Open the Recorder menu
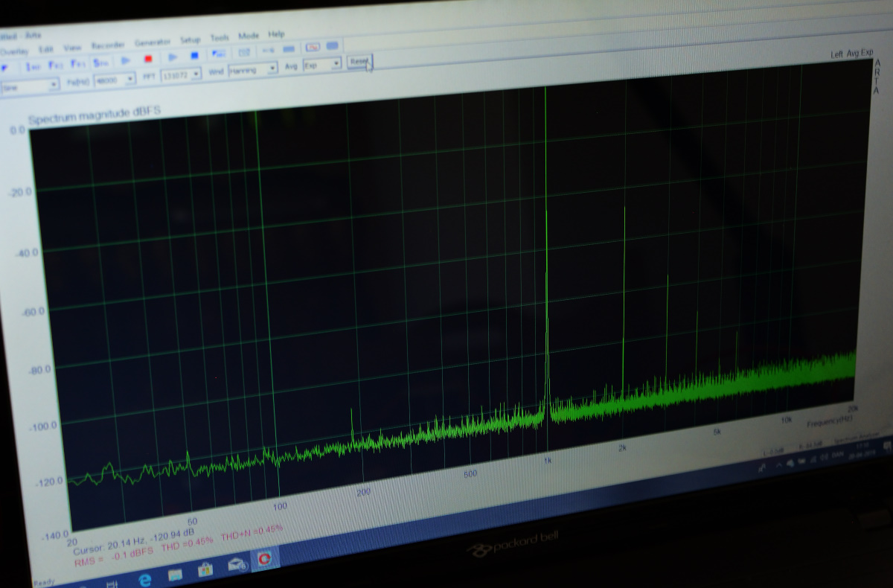Image resolution: width=893 pixels, height=588 pixels. pos(108,45)
